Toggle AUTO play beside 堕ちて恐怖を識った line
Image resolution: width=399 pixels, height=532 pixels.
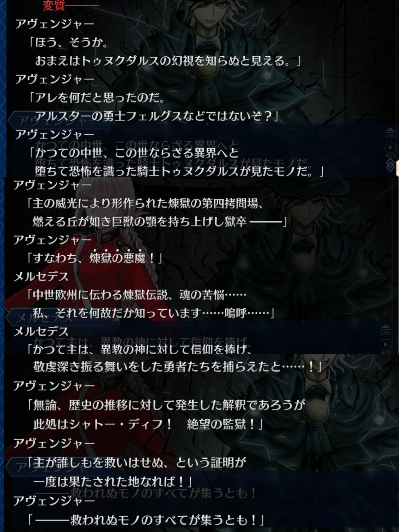pos(390,150)
